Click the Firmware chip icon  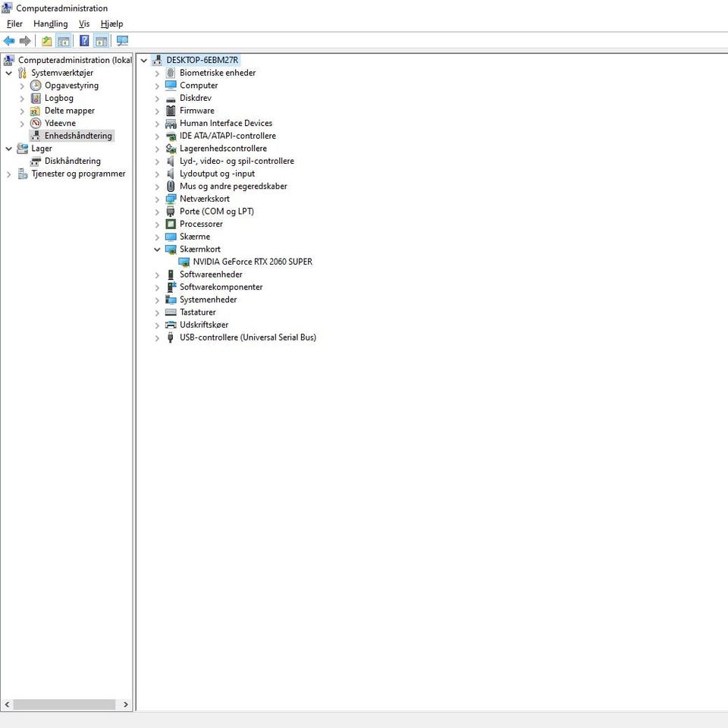pos(171,111)
